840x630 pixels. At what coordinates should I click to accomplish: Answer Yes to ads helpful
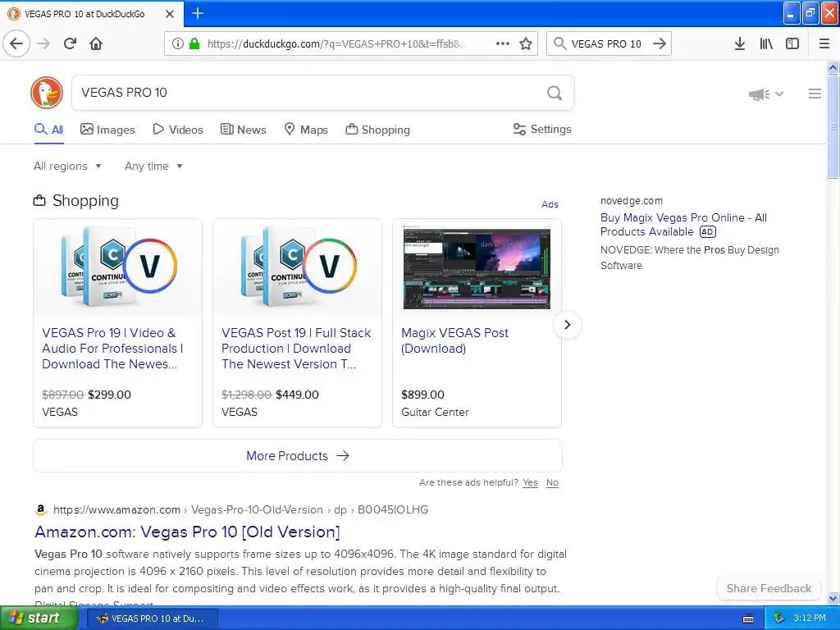point(531,482)
